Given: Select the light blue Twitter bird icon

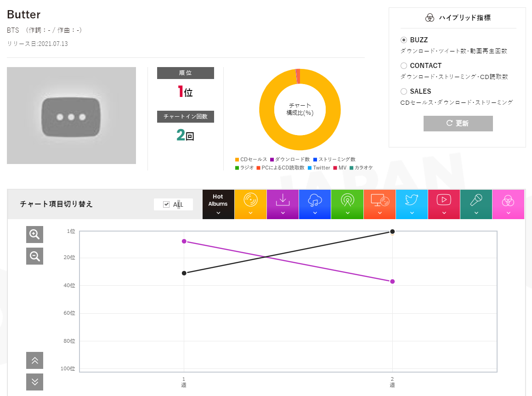Looking at the screenshot, I should coord(412,199).
